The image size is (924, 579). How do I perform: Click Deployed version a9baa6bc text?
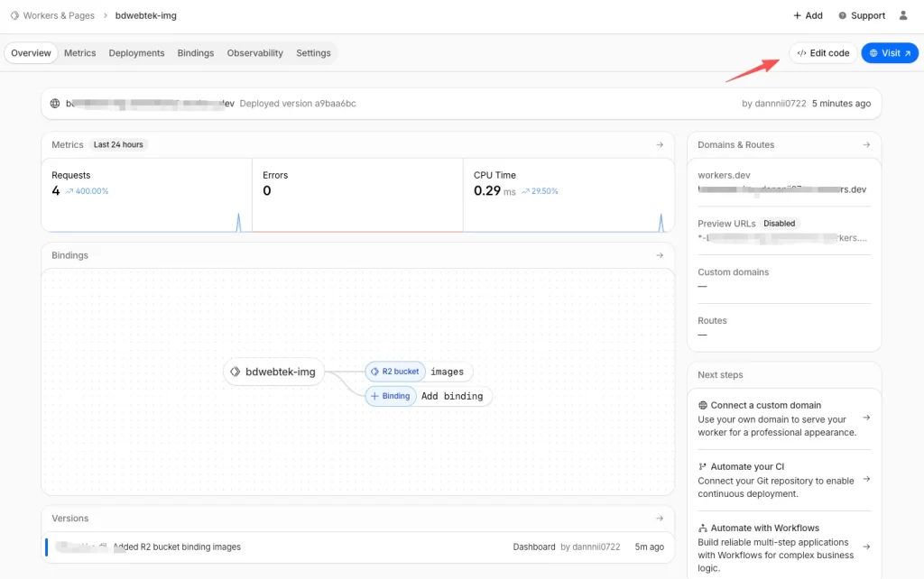click(298, 104)
